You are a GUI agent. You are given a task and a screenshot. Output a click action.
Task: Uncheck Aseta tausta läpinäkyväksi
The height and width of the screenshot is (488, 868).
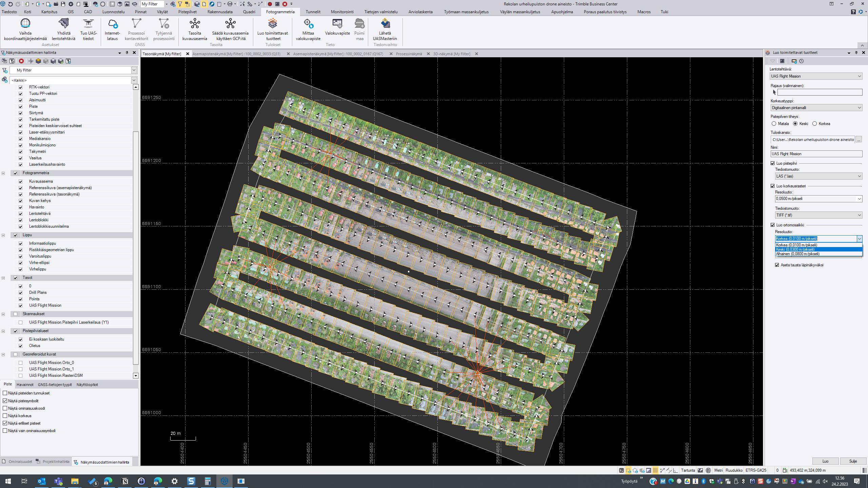coord(777,265)
